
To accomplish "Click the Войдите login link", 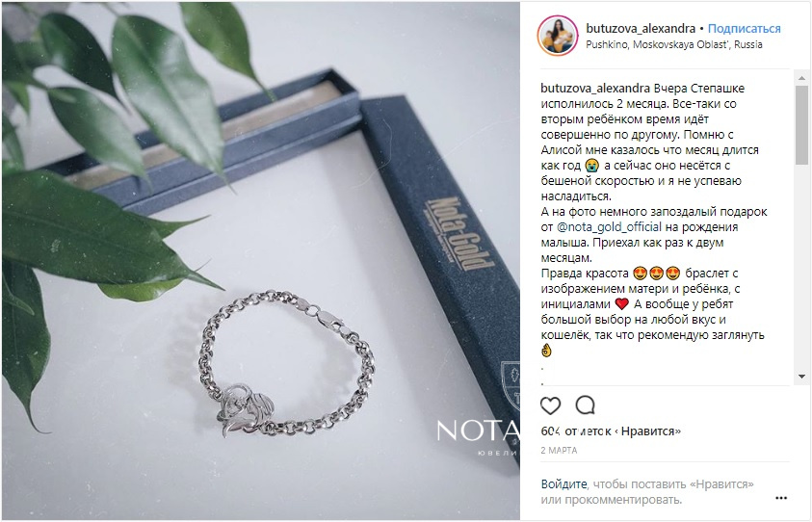I will click(563, 484).
